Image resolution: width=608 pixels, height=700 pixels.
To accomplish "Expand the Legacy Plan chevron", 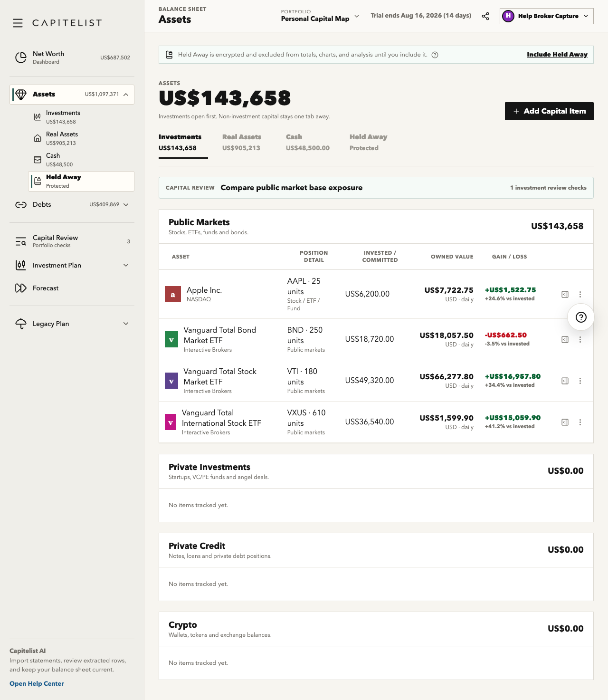I will click(x=126, y=324).
